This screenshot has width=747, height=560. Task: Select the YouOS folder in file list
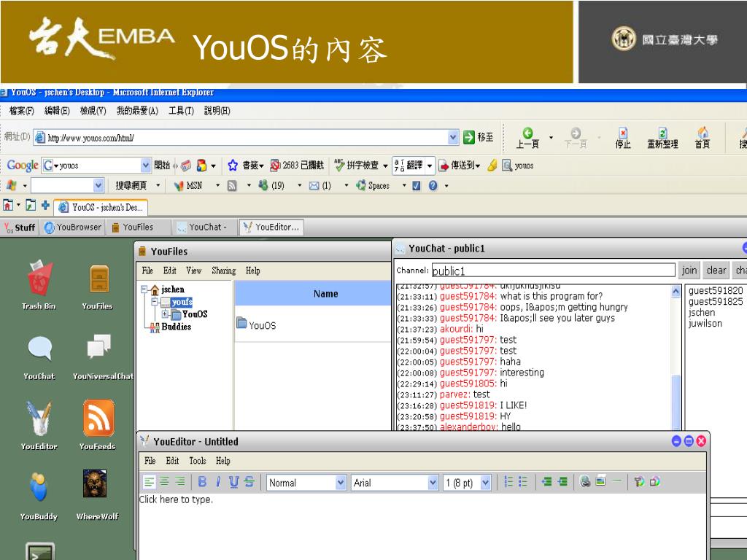point(256,324)
